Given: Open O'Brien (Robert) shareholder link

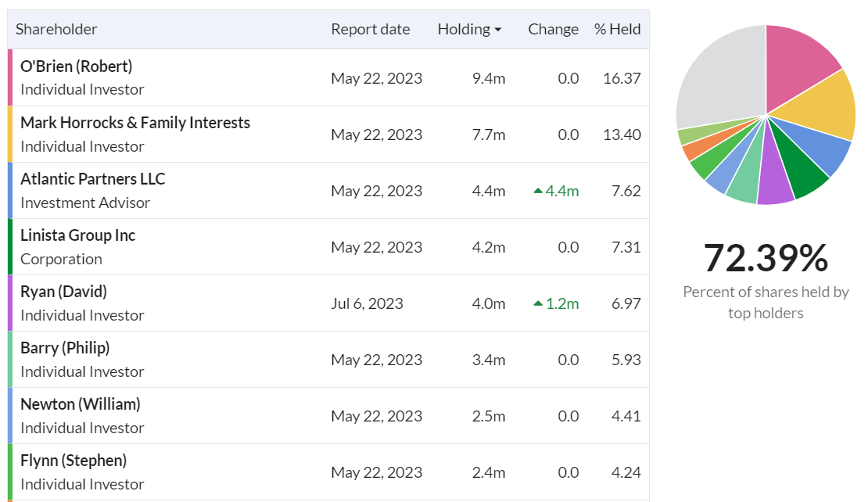Looking at the screenshot, I should point(77,66).
